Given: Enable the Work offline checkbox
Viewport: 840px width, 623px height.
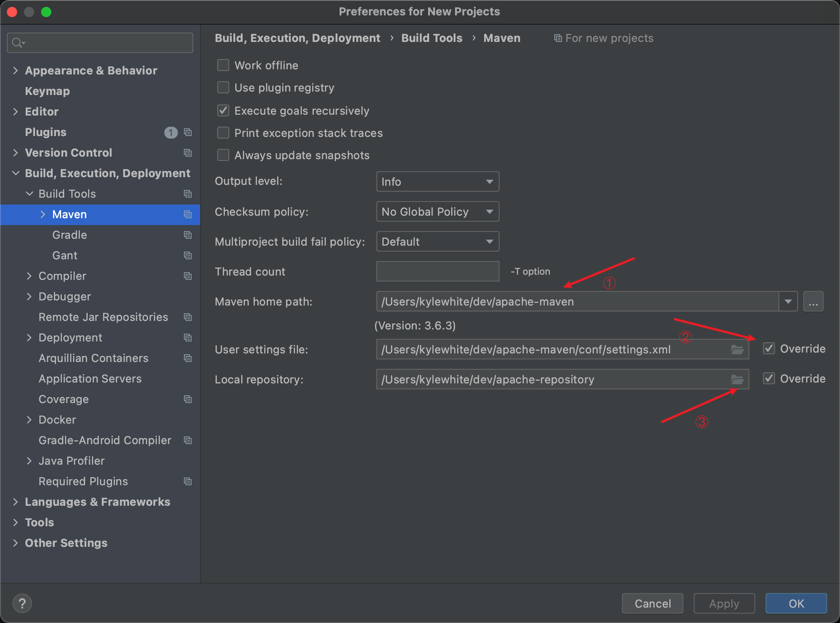Looking at the screenshot, I should coord(223,65).
